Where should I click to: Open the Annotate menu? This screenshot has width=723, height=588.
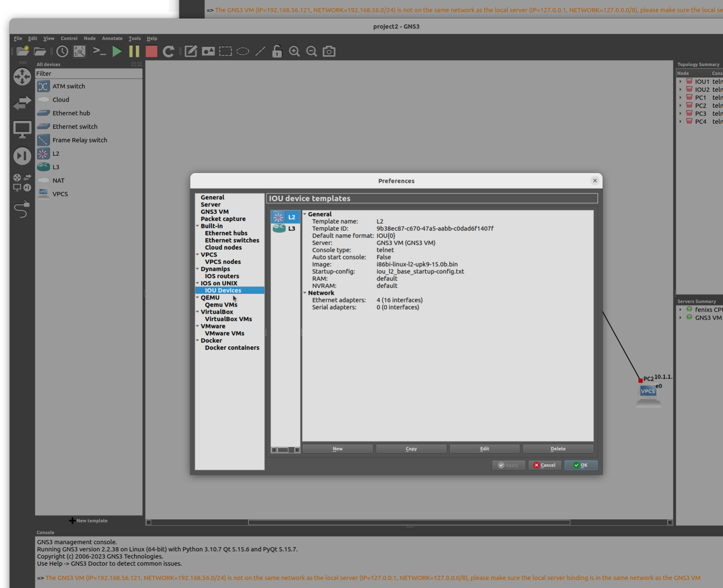pyautogui.click(x=112, y=38)
